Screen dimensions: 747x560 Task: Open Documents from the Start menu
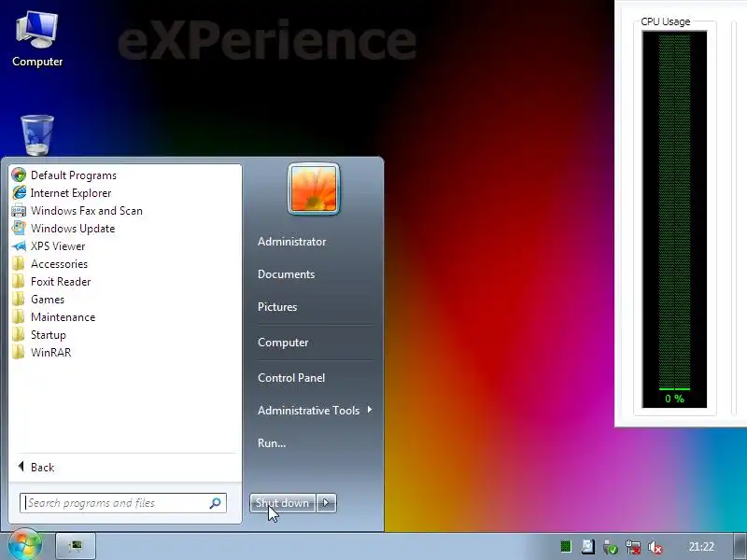click(286, 274)
